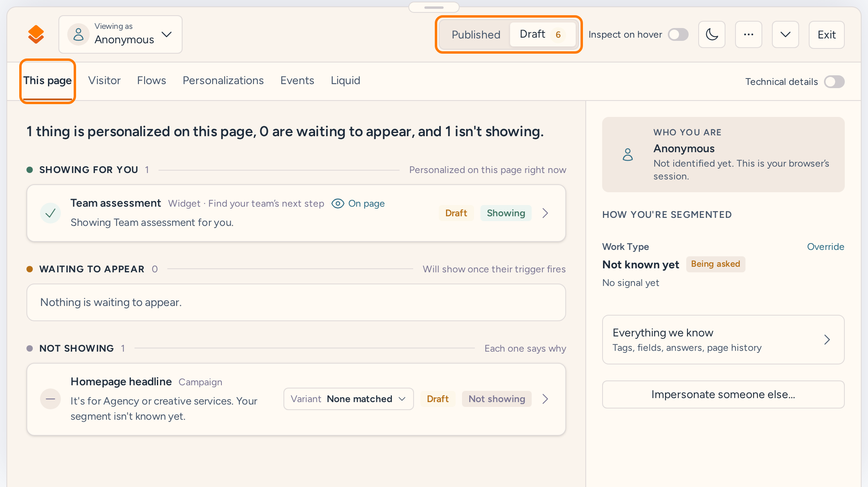Click the Draft badge on Homepage headline
Viewport: 868px width, 487px height.
click(438, 399)
